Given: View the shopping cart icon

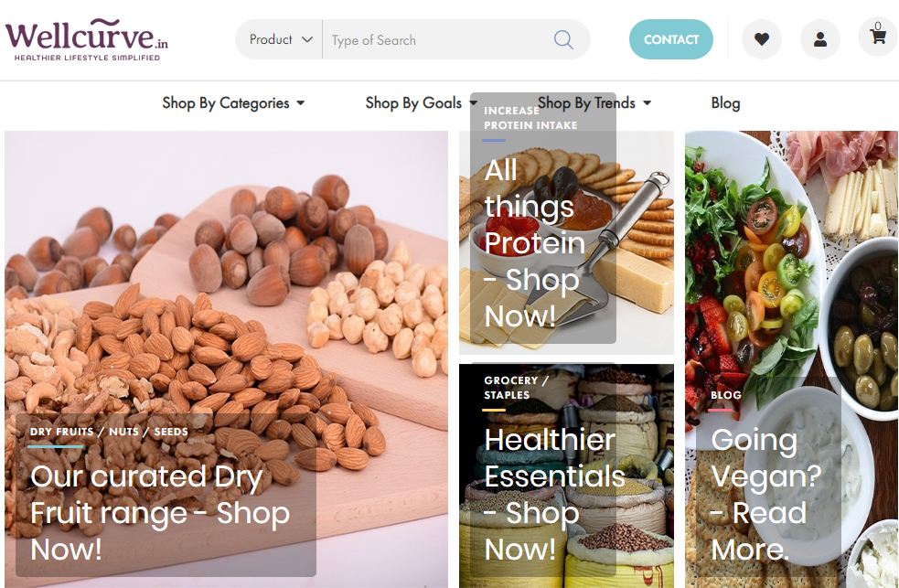Looking at the screenshot, I should [878, 36].
